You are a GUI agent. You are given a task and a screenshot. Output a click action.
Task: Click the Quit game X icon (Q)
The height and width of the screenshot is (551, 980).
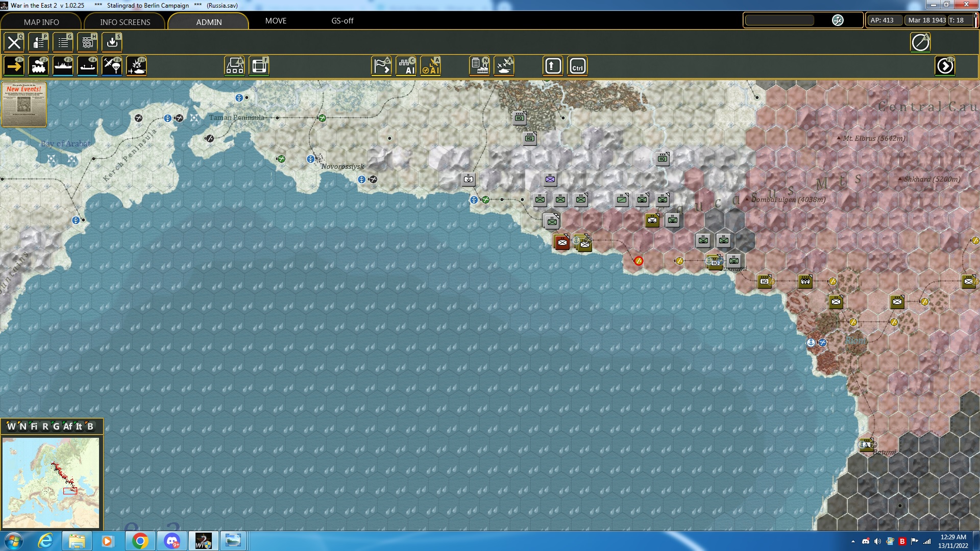pos(14,42)
